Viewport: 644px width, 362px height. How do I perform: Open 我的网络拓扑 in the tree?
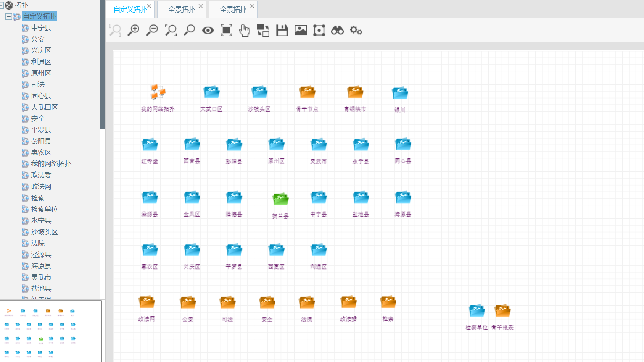(x=51, y=164)
